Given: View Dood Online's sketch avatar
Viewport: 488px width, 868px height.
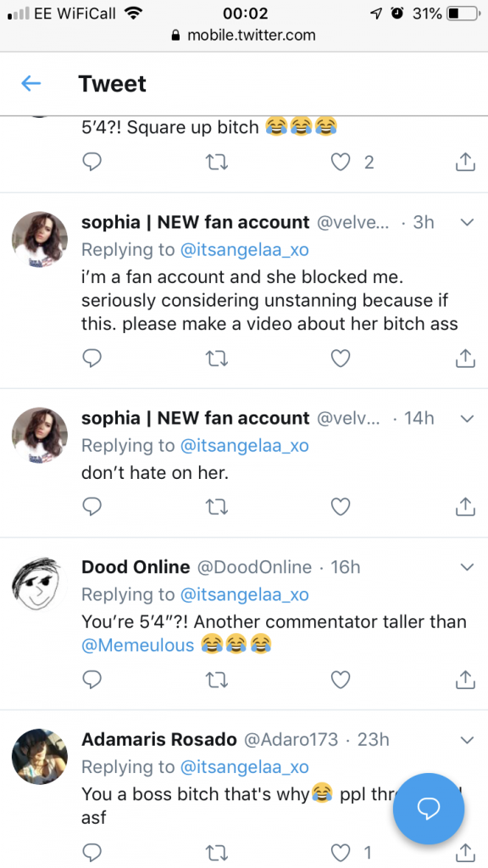Looking at the screenshot, I should pyautogui.click(x=39, y=585).
